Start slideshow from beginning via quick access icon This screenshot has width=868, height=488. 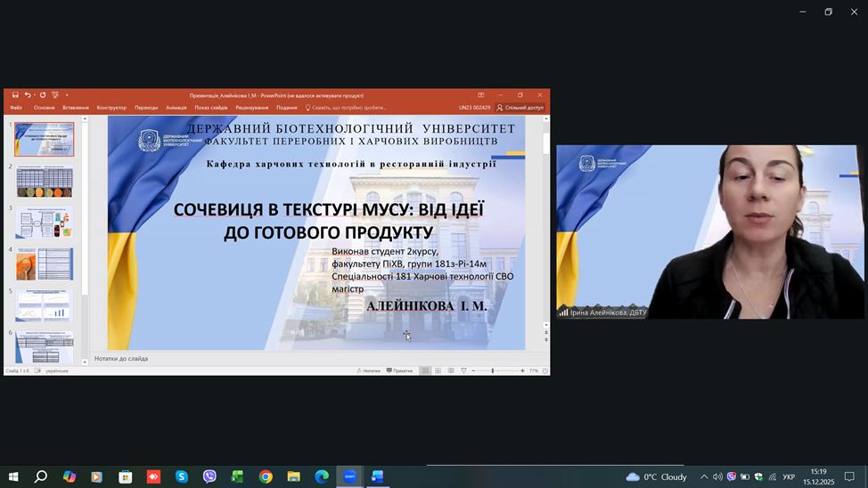[x=55, y=95]
